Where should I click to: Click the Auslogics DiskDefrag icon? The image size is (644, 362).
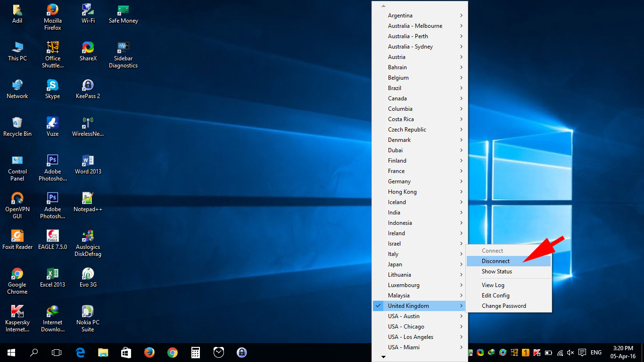point(88,236)
